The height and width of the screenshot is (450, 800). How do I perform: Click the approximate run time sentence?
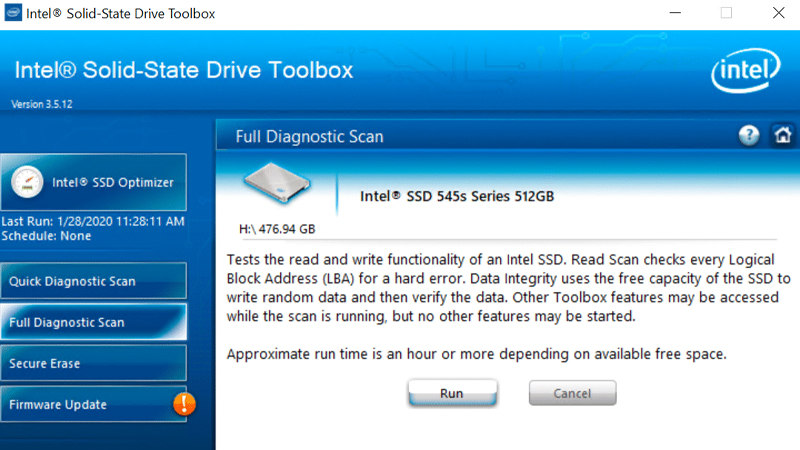[477, 354]
